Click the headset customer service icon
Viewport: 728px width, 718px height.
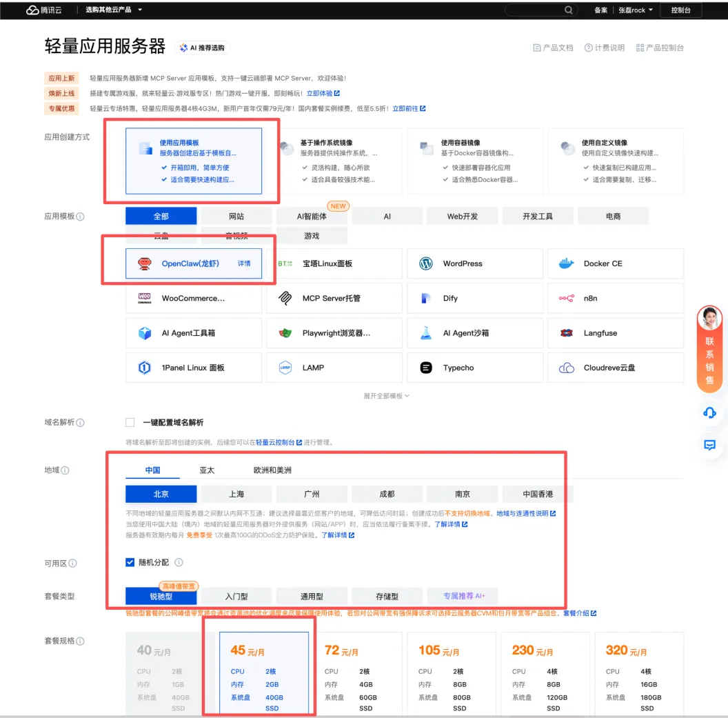click(x=709, y=412)
